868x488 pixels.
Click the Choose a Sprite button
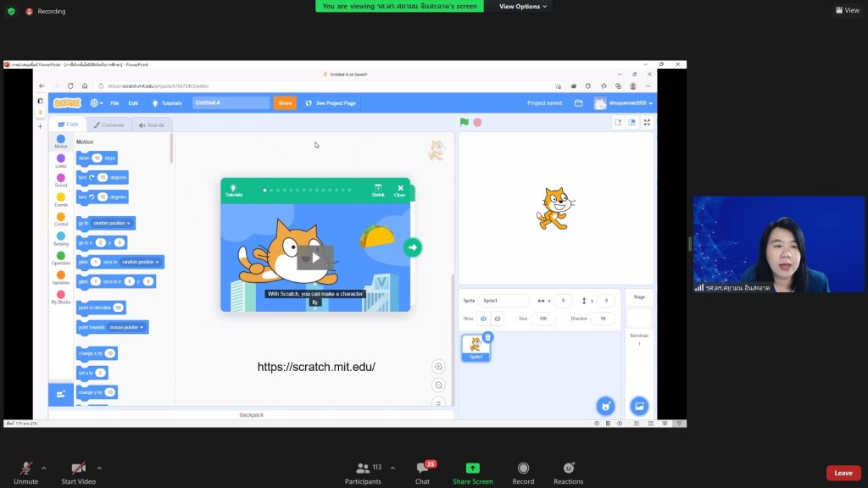605,406
